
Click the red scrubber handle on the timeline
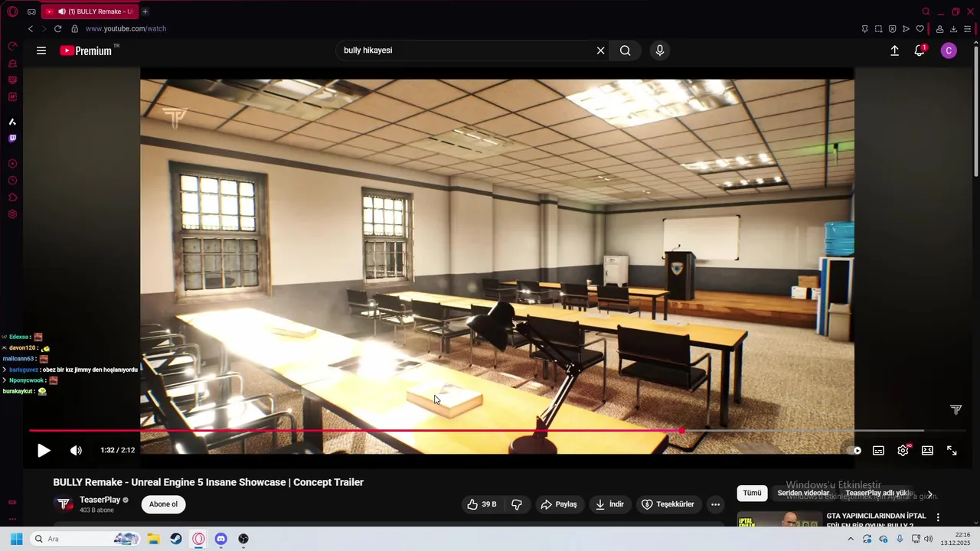coord(681,431)
